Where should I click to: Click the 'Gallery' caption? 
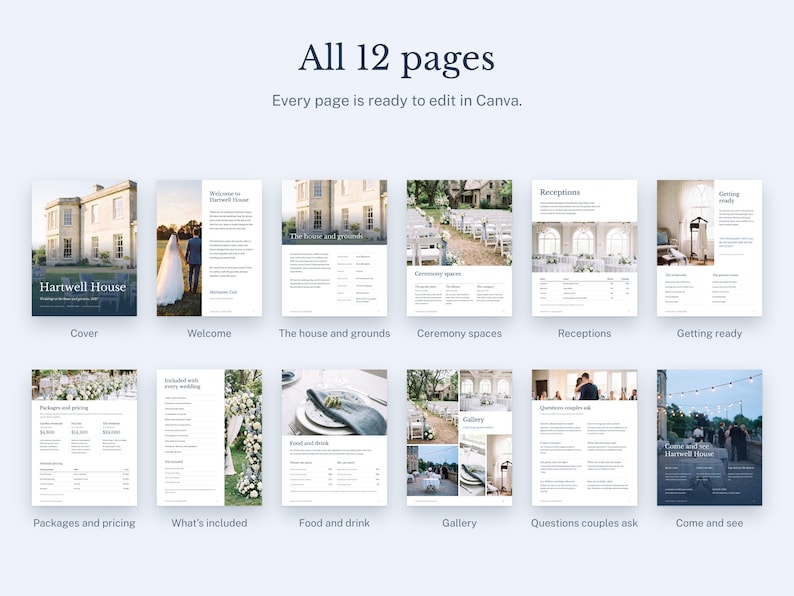pos(459,523)
